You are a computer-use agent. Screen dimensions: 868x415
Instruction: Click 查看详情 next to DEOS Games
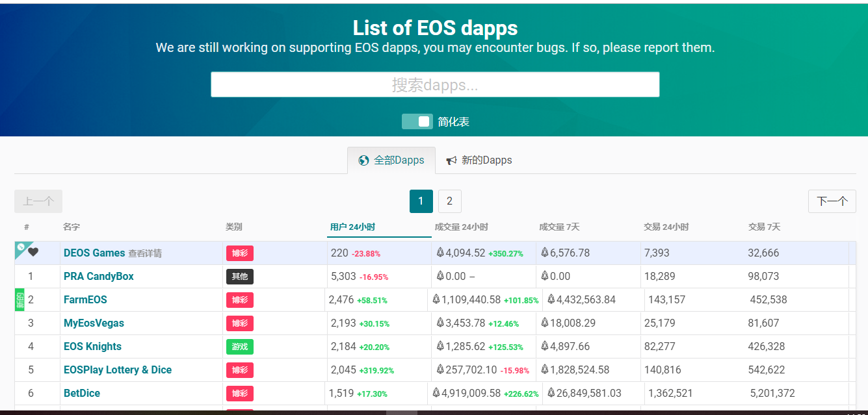pyautogui.click(x=145, y=253)
